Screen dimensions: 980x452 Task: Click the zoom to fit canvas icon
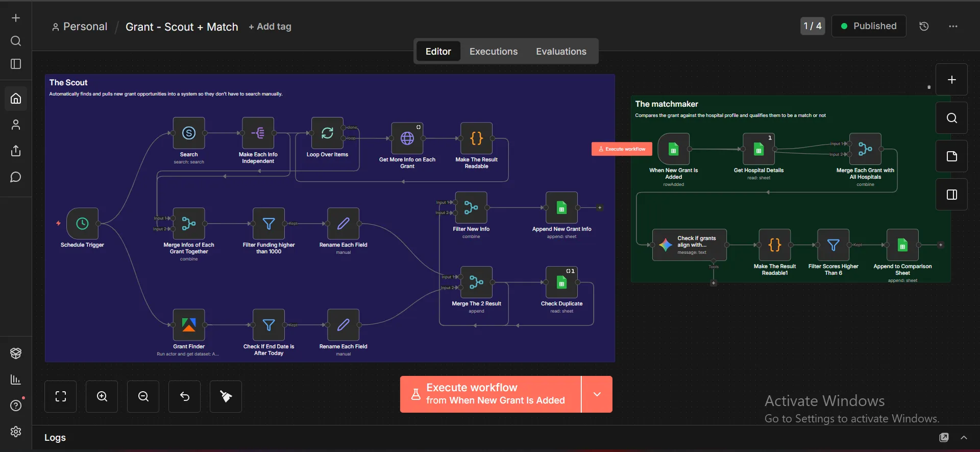(61, 396)
